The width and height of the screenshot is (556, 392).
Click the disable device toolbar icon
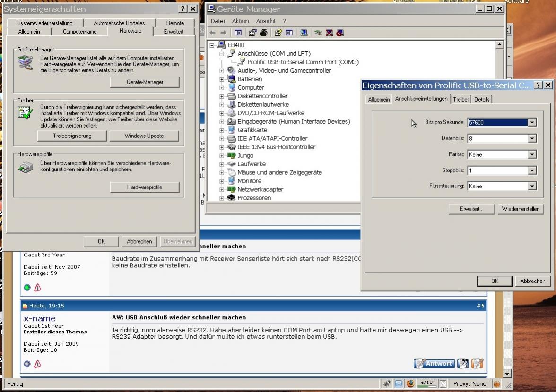pyautogui.click(x=340, y=33)
